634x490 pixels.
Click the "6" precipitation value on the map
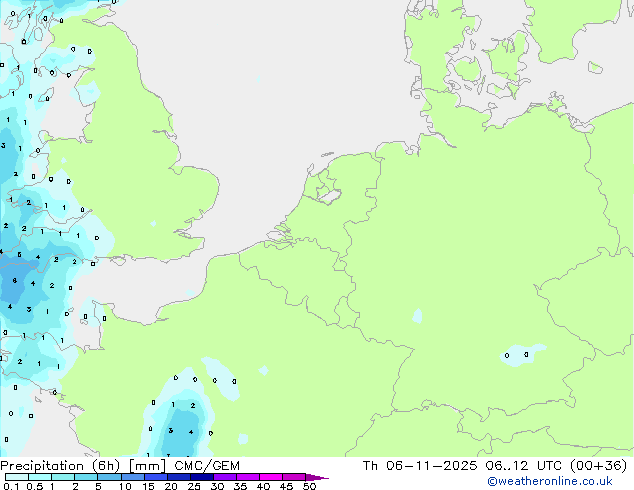[15, 280]
